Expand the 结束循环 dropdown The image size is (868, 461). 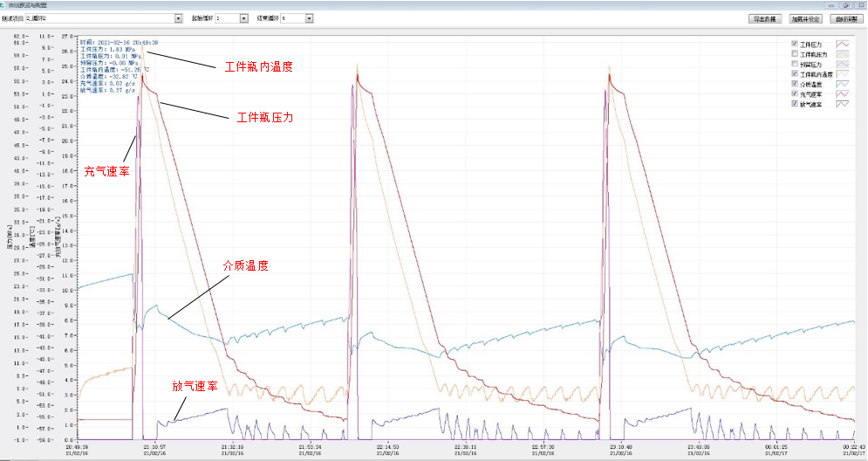[x=309, y=17]
